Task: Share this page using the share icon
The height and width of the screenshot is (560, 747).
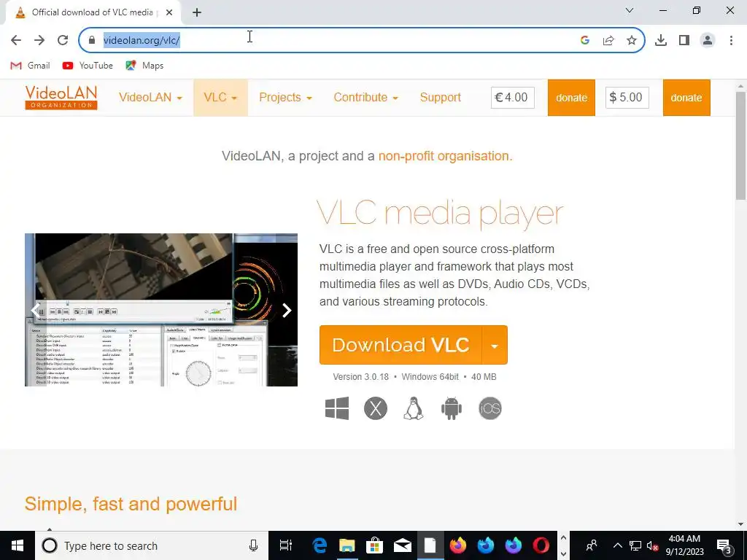Action: point(608,40)
